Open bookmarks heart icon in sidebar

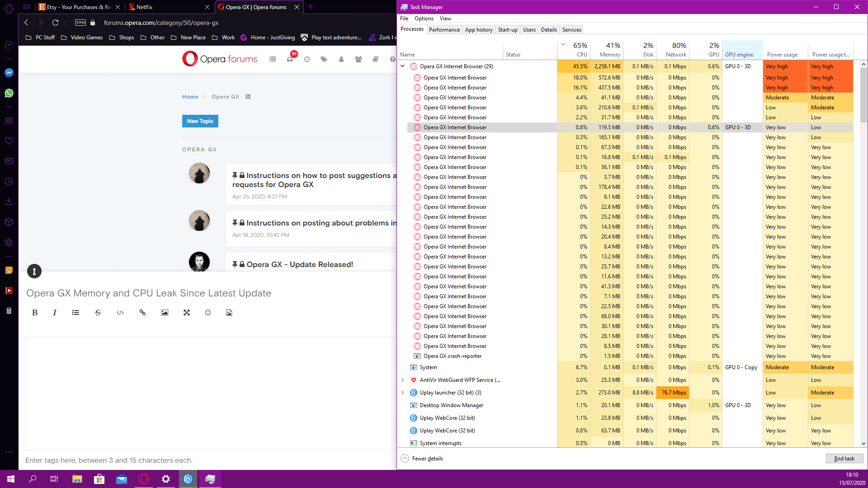click(9, 141)
